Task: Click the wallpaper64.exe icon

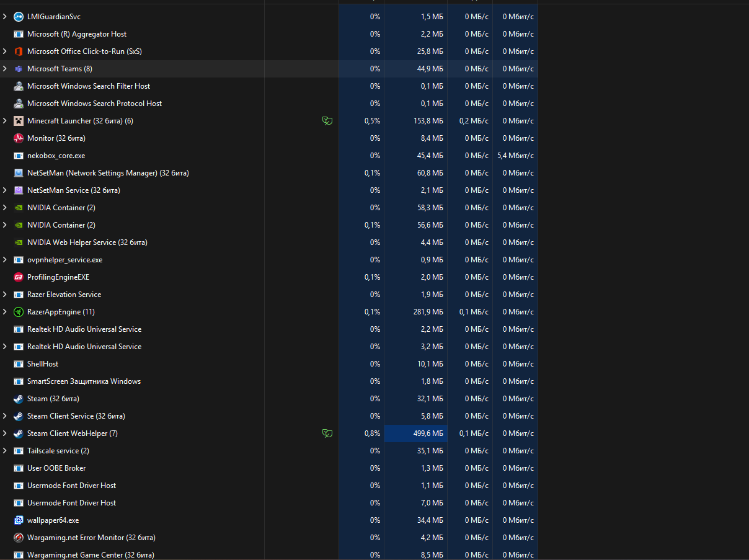Action: coord(19,520)
